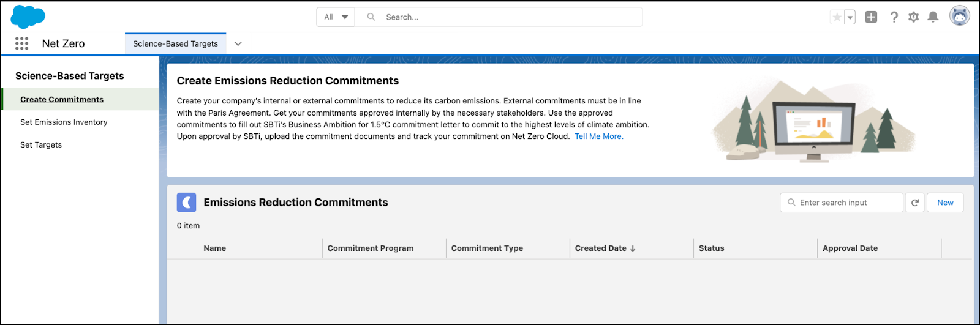Expand navigation tab chevron menu
Image resolution: width=980 pixels, height=325 pixels.
tap(238, 43)
